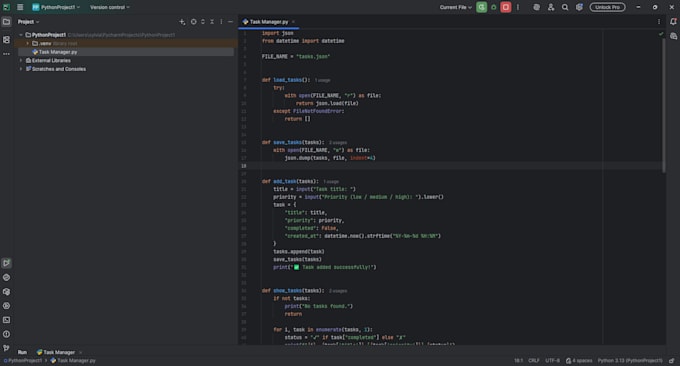Screen dimensions: 680x366
Task: Open AI Chat icon on right sidebar
Action: click(x=673, y=36)
